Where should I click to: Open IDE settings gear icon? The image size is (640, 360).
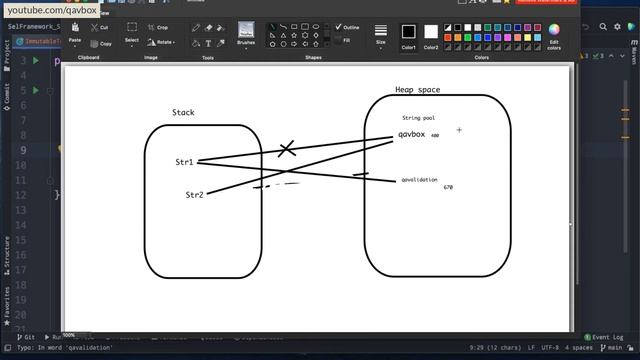[617, 27]
